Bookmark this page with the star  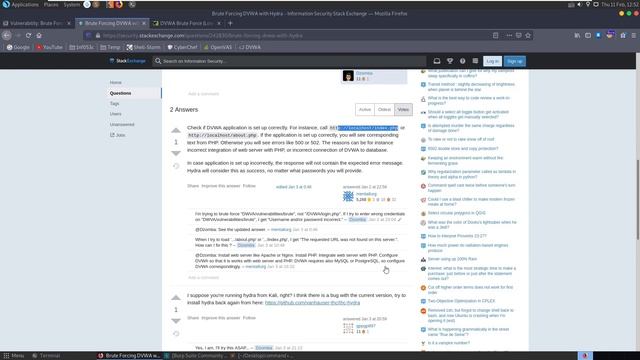tap(528, 36)
